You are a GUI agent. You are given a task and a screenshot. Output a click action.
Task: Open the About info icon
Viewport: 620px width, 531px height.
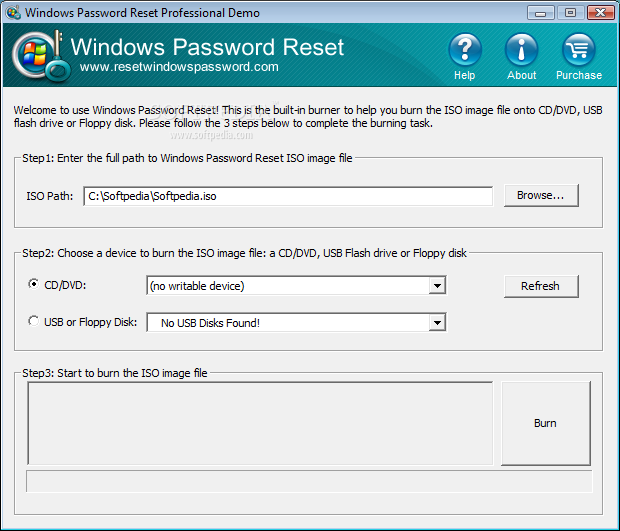coord(522,50)
